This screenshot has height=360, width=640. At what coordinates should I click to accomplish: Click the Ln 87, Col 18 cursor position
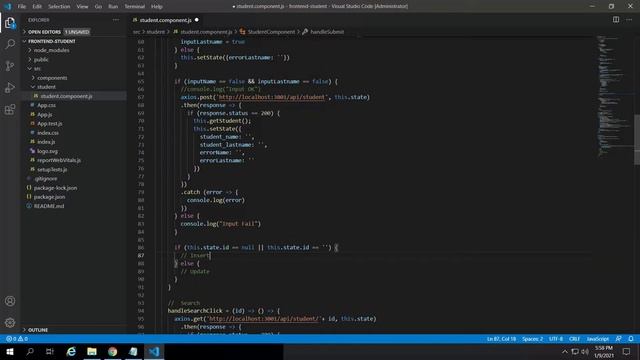tap(501, 339)
